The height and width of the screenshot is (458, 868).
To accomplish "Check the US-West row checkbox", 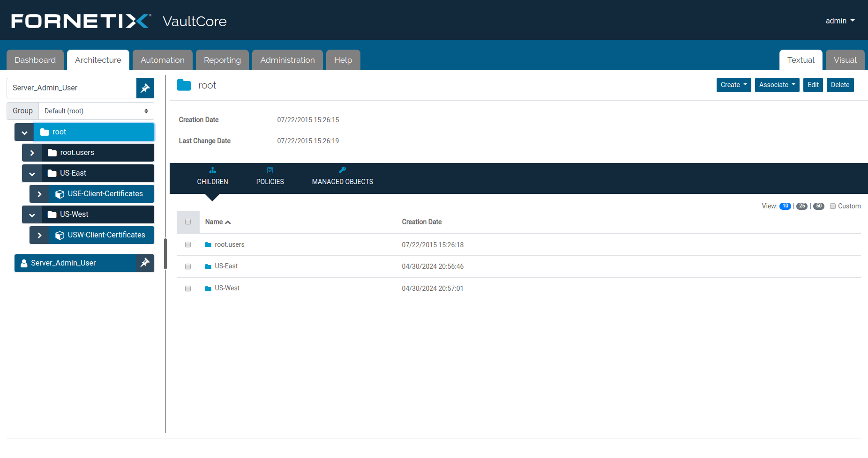I will [x=188, y=288].
